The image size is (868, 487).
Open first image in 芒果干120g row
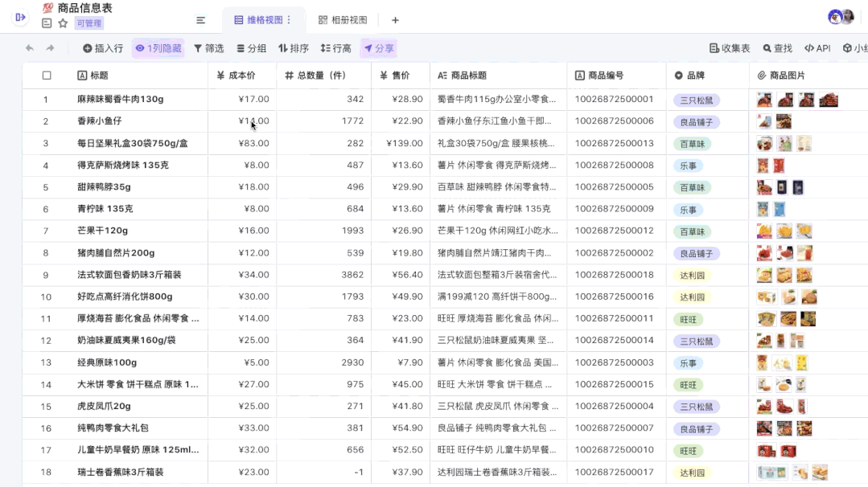point(764,231)
